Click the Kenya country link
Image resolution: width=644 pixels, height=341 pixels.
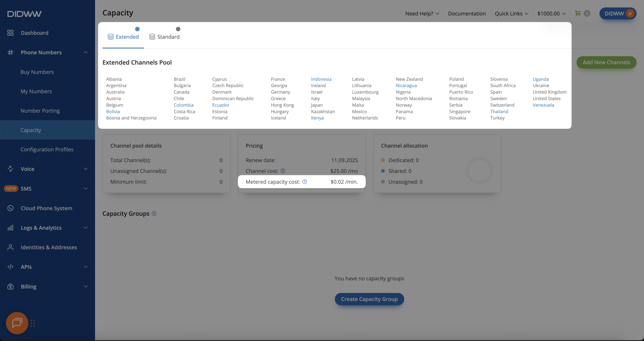pyautogui.click(x=317, y=118)
